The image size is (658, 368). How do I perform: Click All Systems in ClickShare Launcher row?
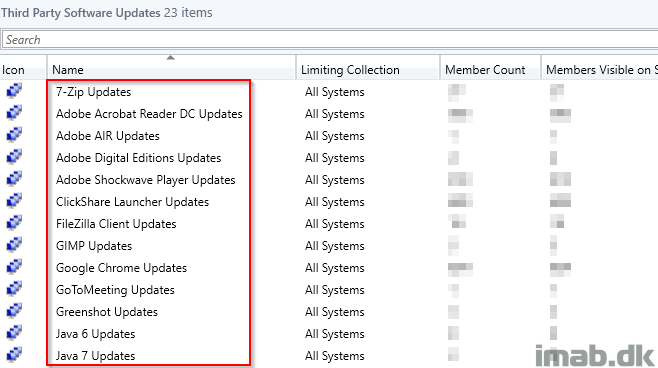(x=334, y=202)
